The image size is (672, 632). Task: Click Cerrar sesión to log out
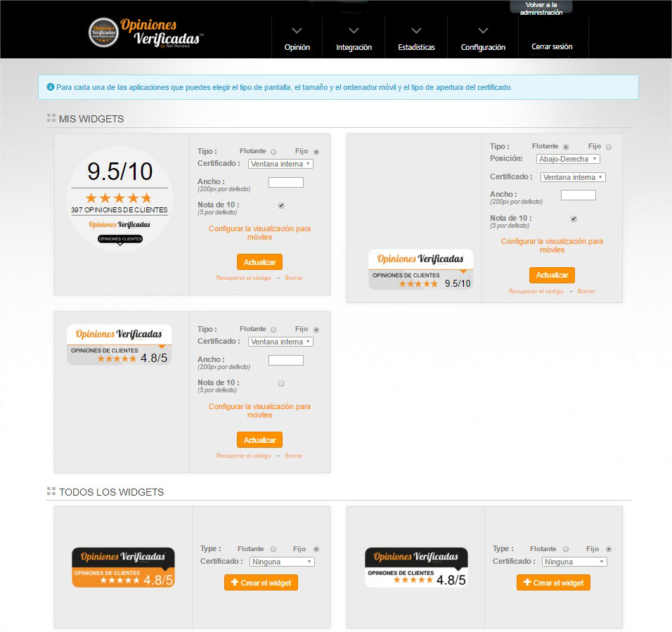click(x=552, y=46)
